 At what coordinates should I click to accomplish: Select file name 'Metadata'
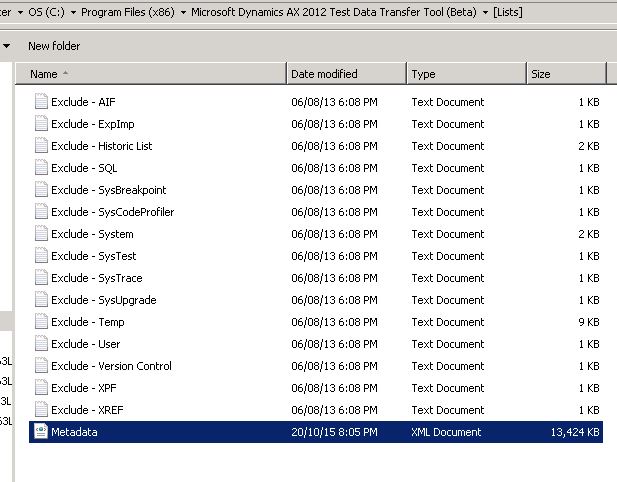point(74,432)
